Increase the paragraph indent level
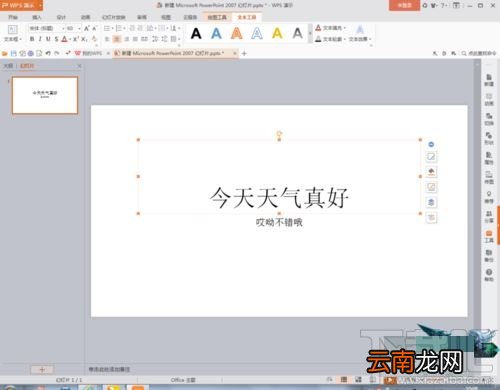 click(x=140, y=28)
